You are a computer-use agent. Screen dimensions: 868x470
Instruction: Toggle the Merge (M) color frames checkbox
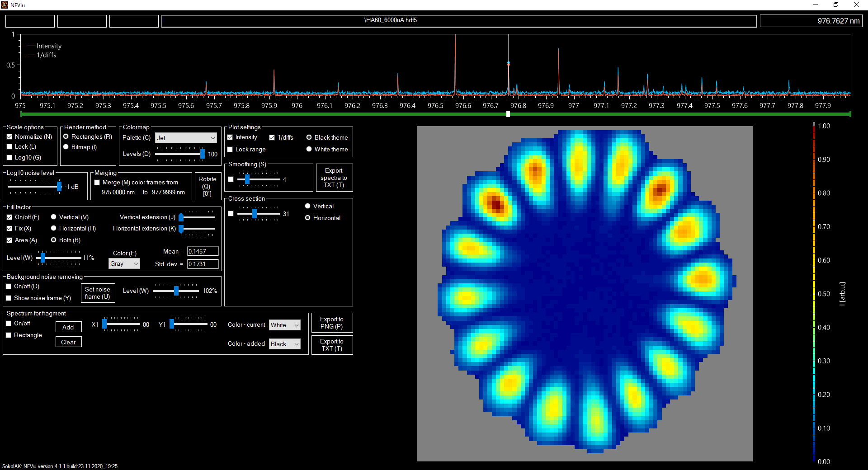click(x=97, y=183)
